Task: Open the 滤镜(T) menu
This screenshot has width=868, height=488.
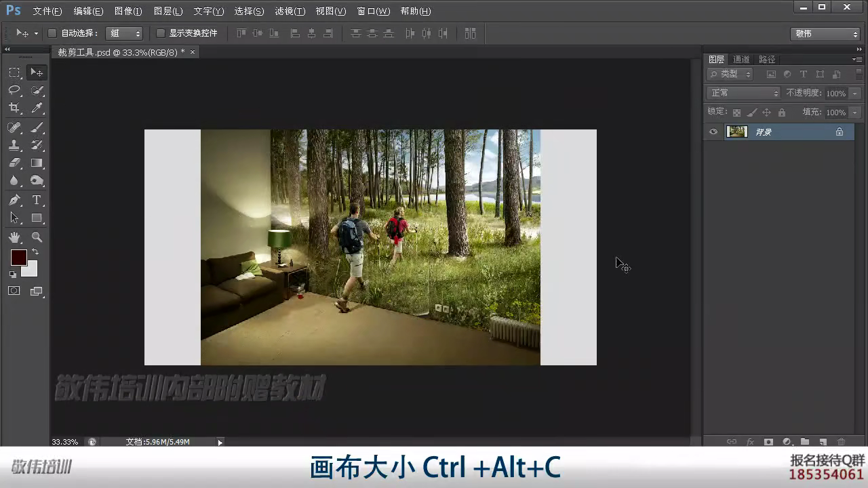Action: click(290, 12)
